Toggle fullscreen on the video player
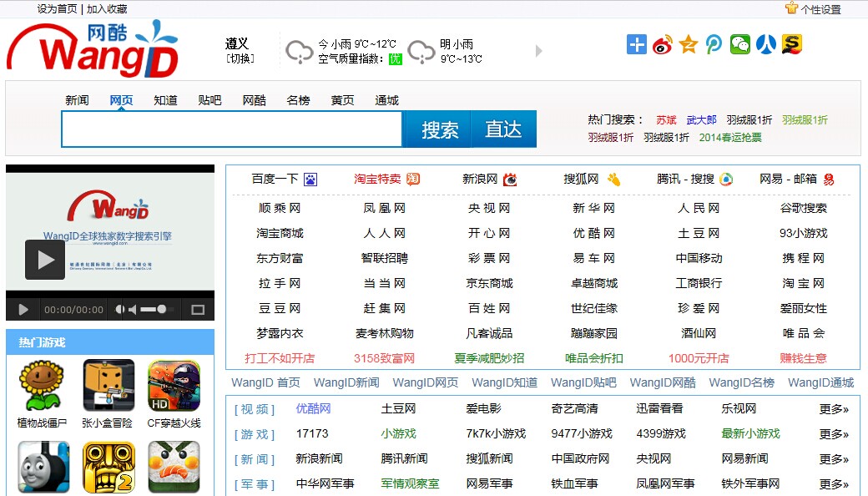The width and height of the screenshot is (868, 496). click(198, 310)
